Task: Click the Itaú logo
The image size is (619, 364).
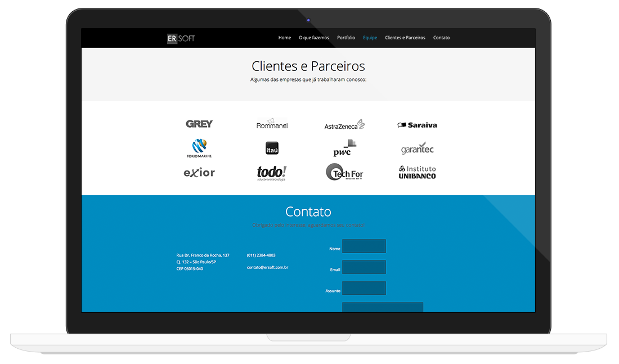Action: coord(272,148)
